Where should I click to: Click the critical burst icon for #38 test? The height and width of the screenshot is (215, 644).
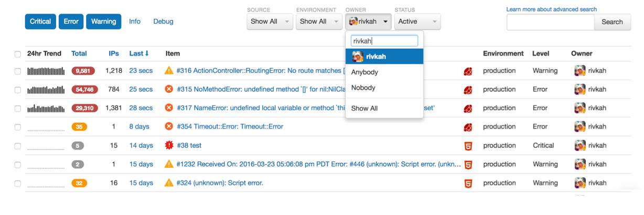pos(169,145)
